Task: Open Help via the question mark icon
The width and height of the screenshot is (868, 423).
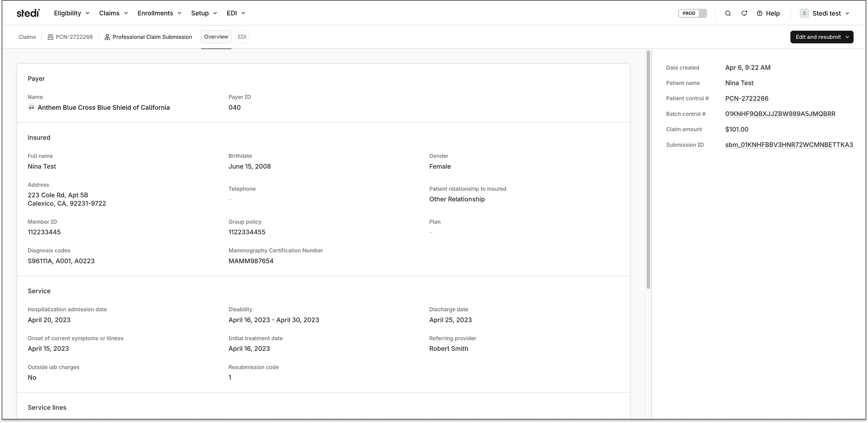Action: click(760, 13)
